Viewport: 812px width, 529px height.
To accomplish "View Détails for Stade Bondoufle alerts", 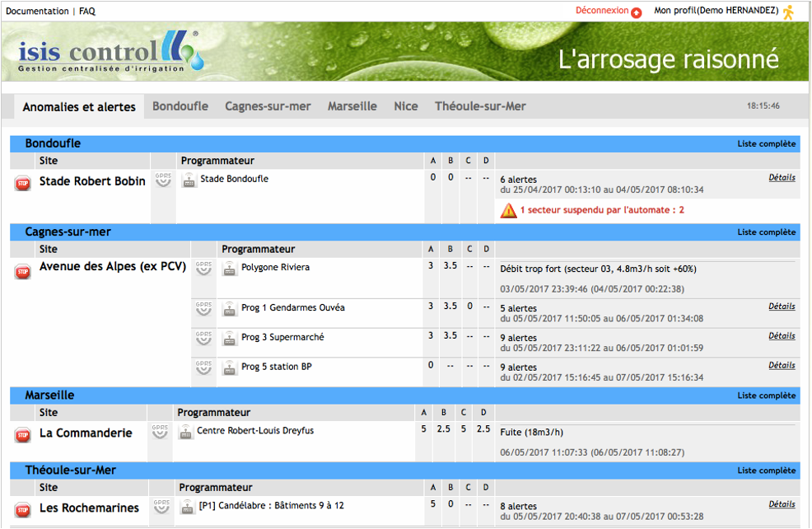I will click(x=782, y=177).
